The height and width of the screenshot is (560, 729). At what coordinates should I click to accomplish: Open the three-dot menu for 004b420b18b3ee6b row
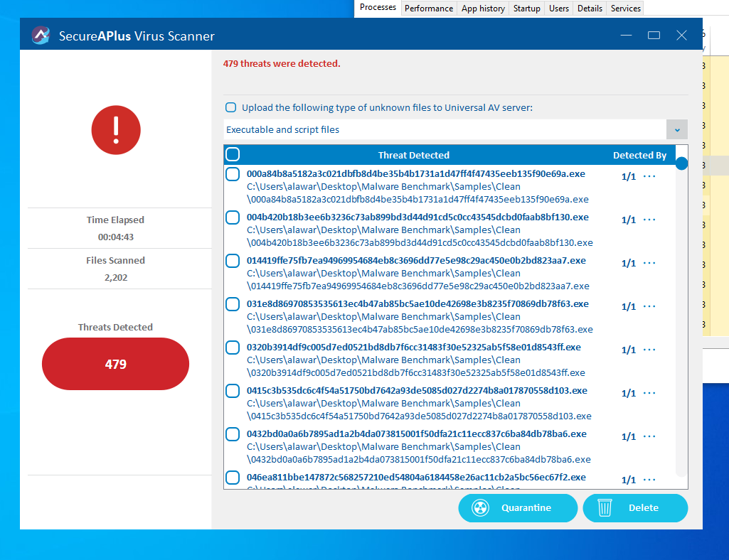[649, 220]
